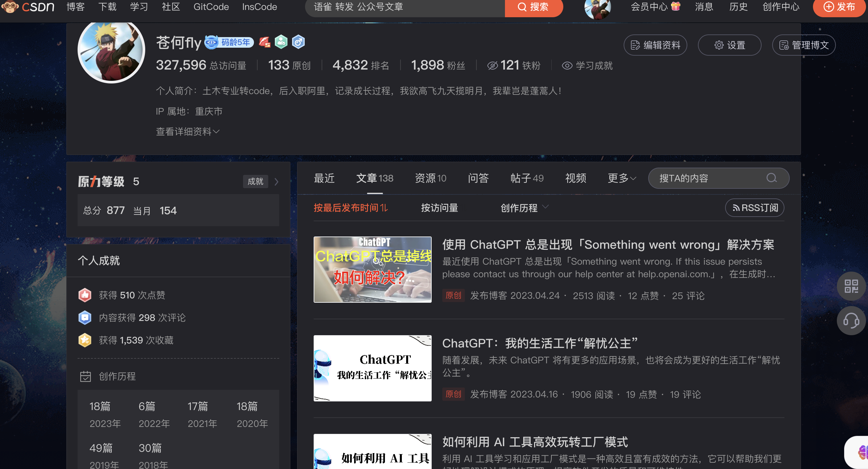Open 消息 messages link
The height and width of the screenshot is (469, 868).
[x=704, y=7]
